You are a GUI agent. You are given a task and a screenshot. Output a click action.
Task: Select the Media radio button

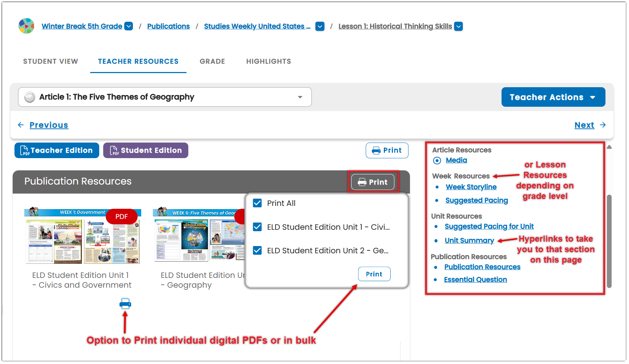437,160
